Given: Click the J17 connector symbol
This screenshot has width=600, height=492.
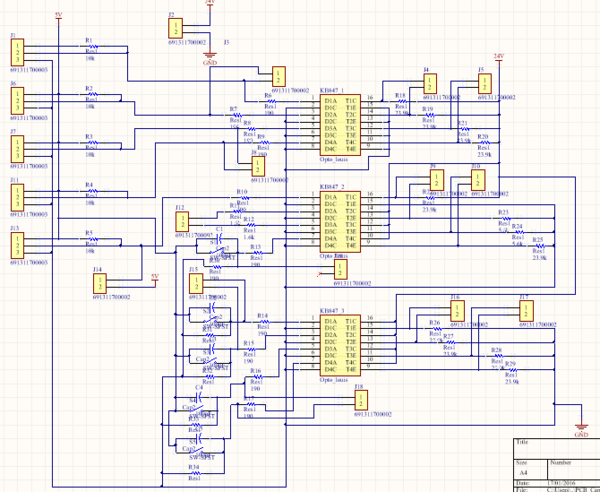Looking at the screenshot, I should click(526, 311).
